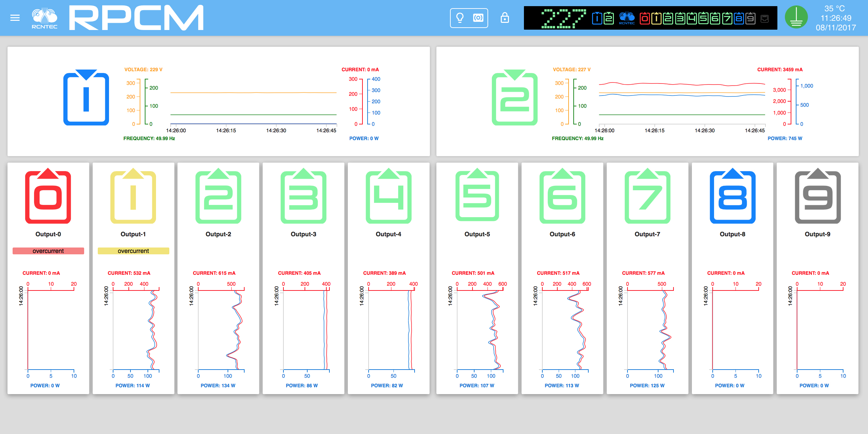Click 'CURRENT: 3459 mA' on Input 2
This screenshot has width=868, height=434.
coord(780,70)
